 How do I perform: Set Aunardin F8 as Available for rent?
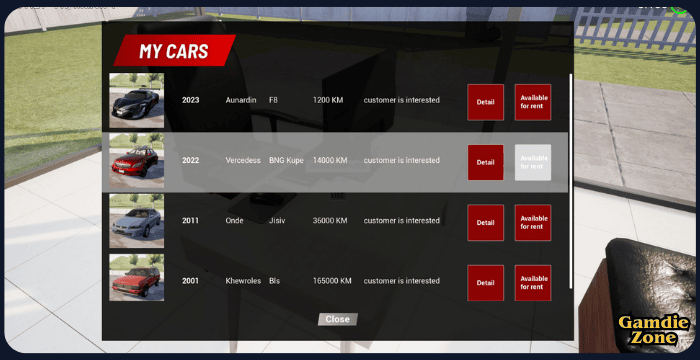533,102
